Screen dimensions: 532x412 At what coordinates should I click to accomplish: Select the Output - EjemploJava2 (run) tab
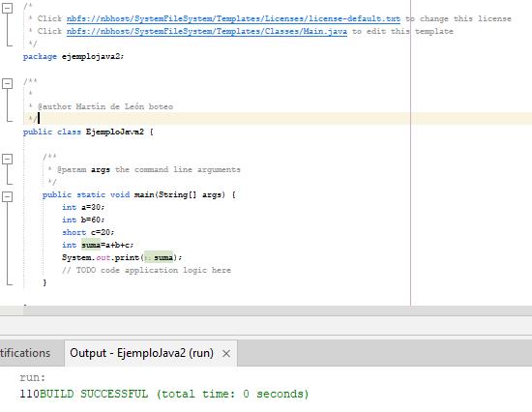click(141, 353)
